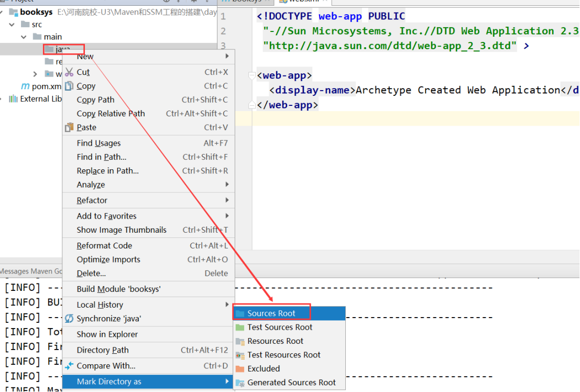Click the DOCTYPE web-app line in editor
This screenshot has height=392, width=580.
click(x=331, y=16)
